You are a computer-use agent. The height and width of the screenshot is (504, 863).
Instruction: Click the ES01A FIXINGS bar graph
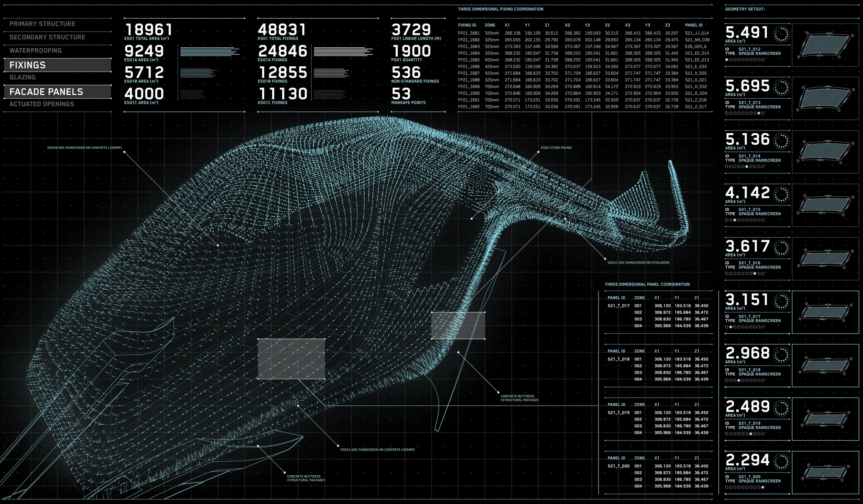click(x=343, y=51)
